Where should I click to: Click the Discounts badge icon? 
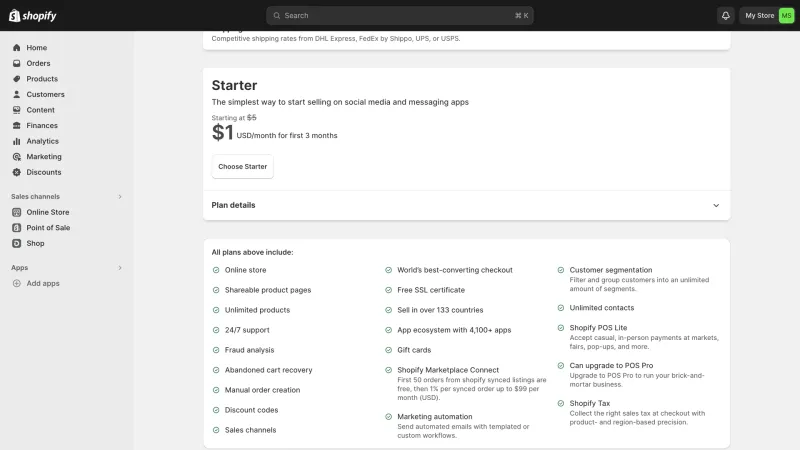[x=16, y=172]
